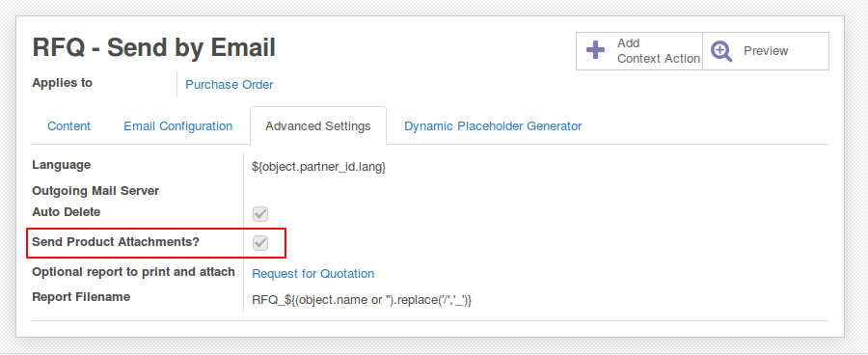This screenshot has height=355, width=868.
Task: Click the Add Context Action button text
Action: pos(659,51)
